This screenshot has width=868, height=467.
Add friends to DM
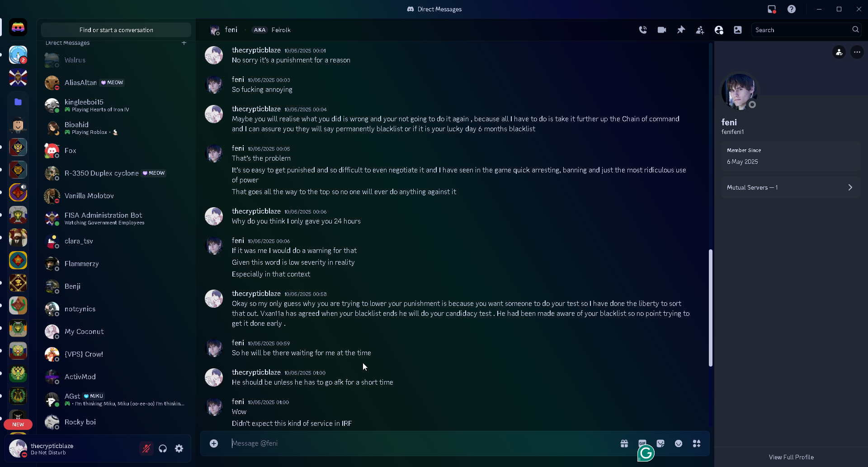coord(700,30)
